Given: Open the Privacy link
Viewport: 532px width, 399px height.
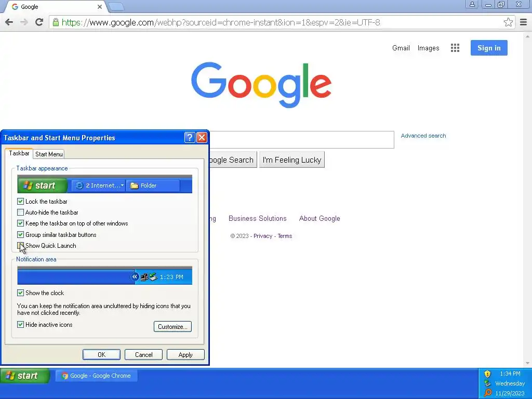Looking at the screenshot, I should click(x=263, y=236).
